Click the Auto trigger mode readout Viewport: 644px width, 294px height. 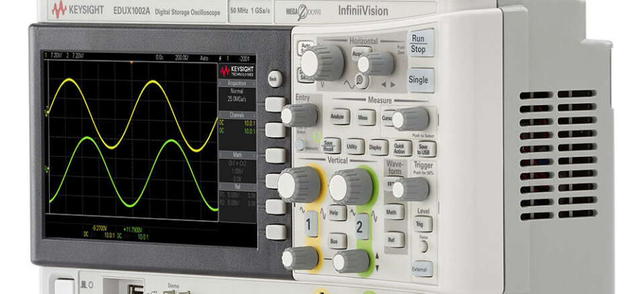(x=204, y=58)
